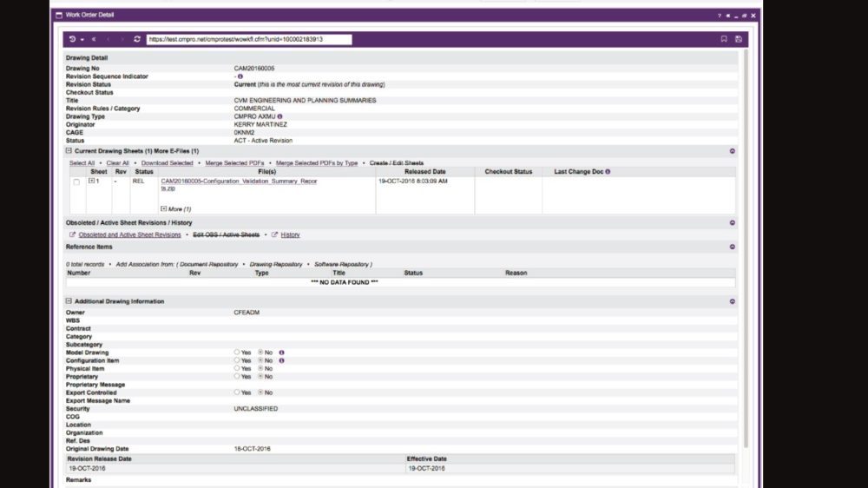Click the refresh icon beside the URL field
The height and width of the screenshot is (488, 868).
137,39
